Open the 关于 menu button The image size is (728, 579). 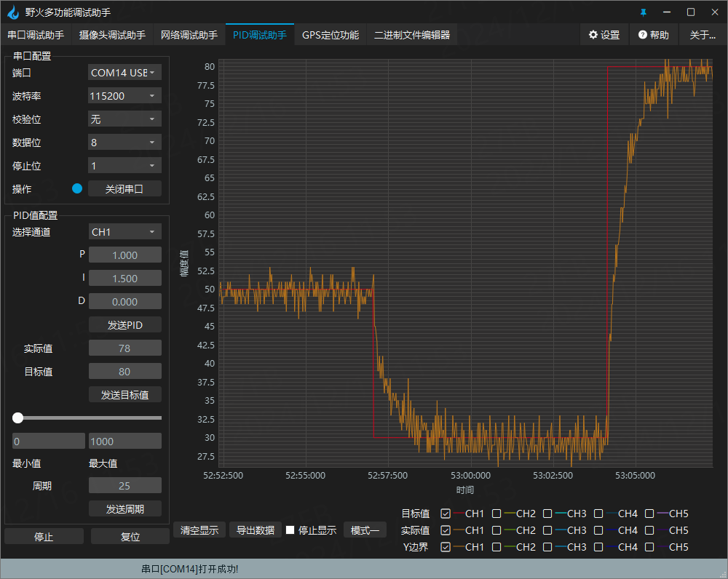703,35
